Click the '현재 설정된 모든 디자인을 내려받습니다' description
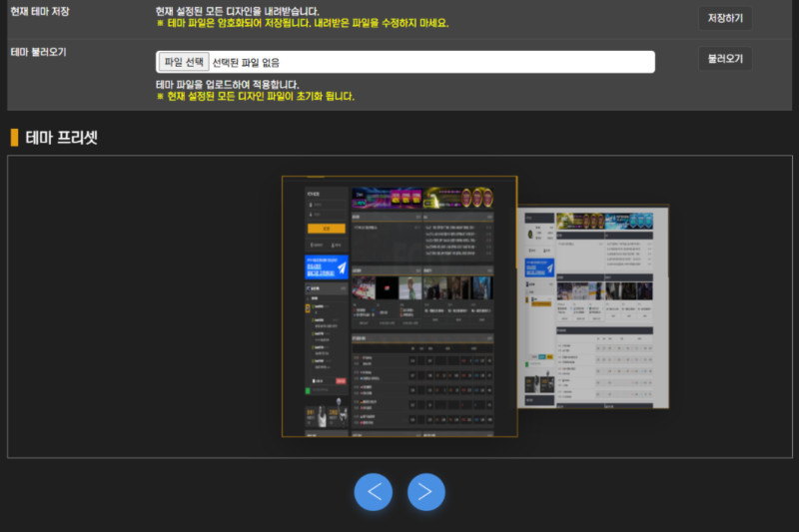799x532 pixels. coord(238,11)
